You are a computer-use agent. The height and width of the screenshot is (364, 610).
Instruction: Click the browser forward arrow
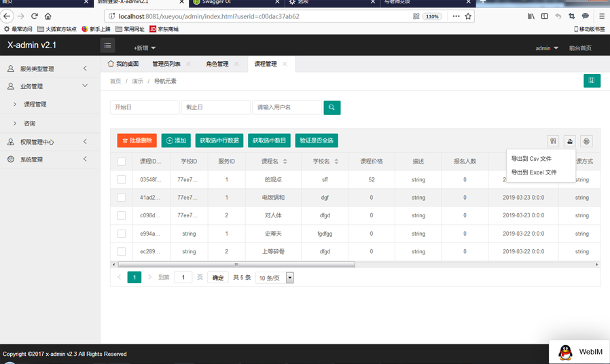[21, 16]
